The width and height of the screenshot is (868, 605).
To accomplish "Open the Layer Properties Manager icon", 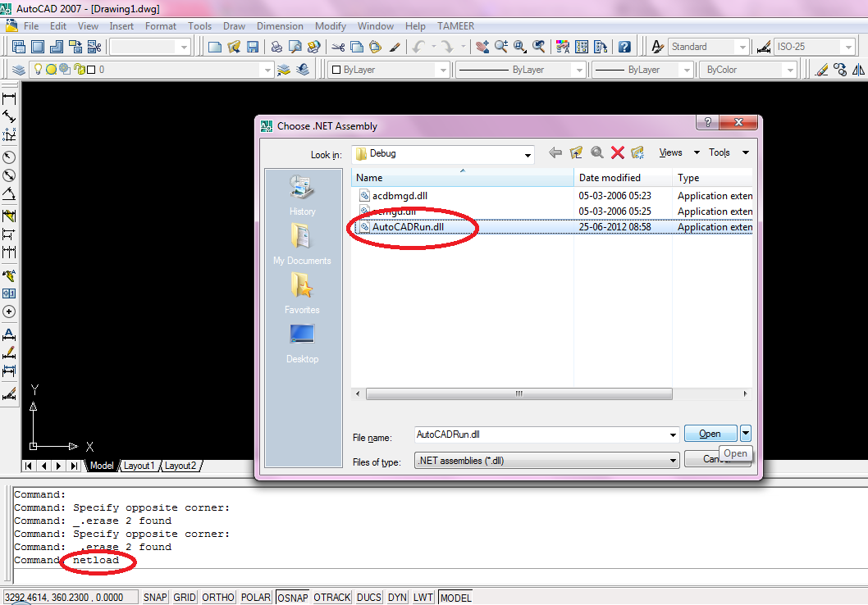I will coord(19,70).
